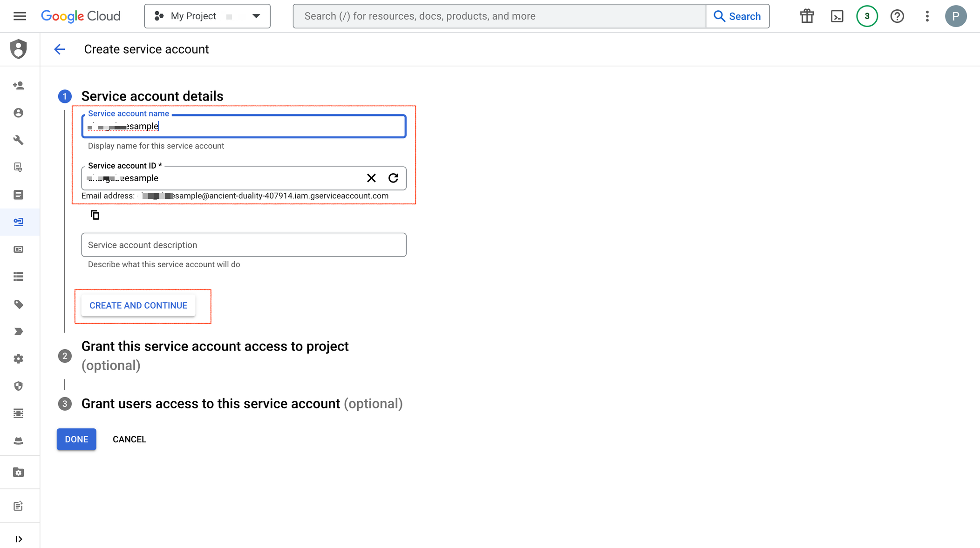The height and width of the screenshot is (548, 980).
Task: Open Service Accounts in left sidebar
Action: [x=19, y=222]
